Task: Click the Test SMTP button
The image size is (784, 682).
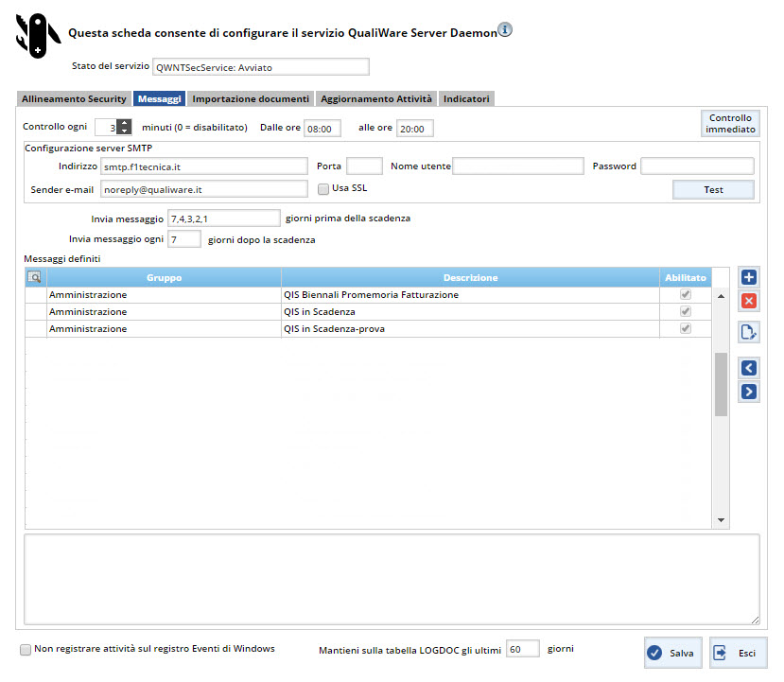Action: [x=713, y=190]
